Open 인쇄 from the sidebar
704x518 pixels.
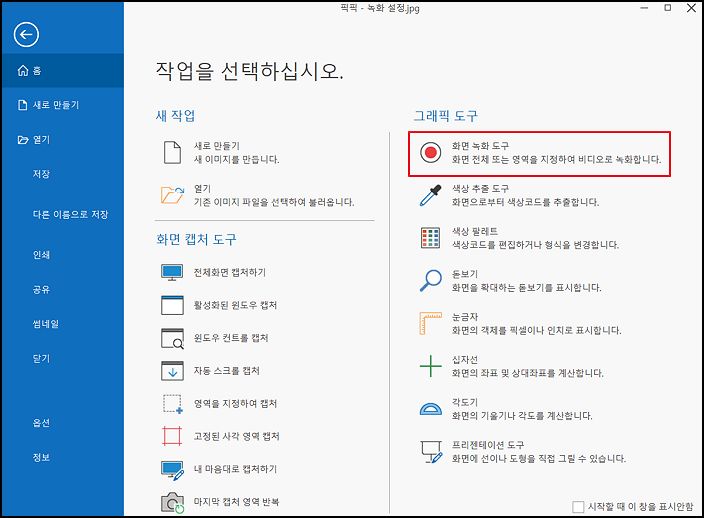click(x=41, y=255)
